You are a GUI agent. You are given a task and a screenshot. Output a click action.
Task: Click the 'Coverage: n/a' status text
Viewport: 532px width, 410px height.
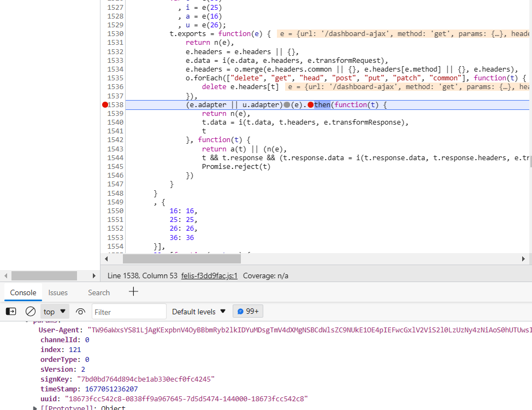[x=265, y=276]
